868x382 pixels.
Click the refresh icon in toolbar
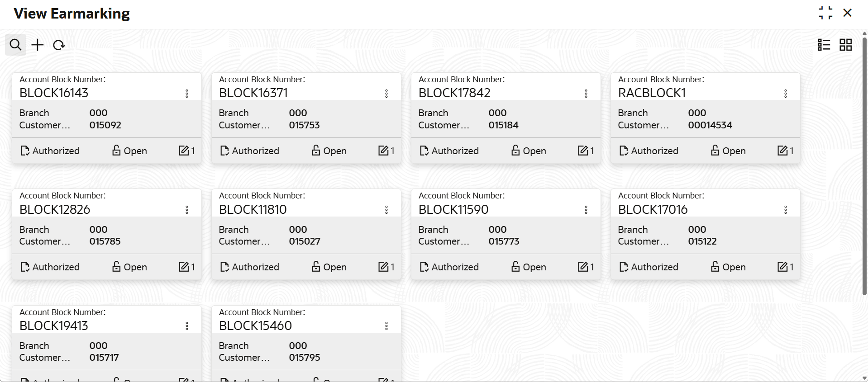(x=59, y=45)
